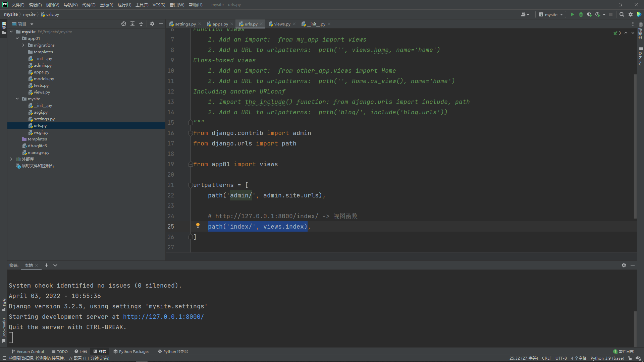
Task: Click the intention lightbulb on line 25
Action: (198, 226)
